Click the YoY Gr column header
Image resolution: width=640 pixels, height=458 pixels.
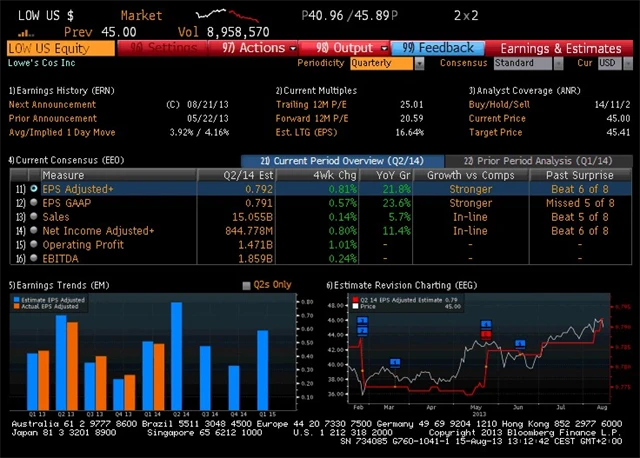coord(386,175)
